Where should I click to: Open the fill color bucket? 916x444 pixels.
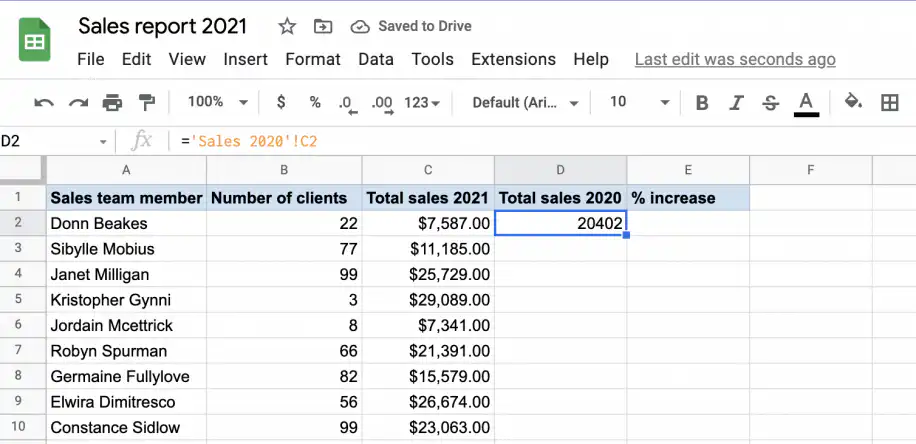click(x=853, y=102)
